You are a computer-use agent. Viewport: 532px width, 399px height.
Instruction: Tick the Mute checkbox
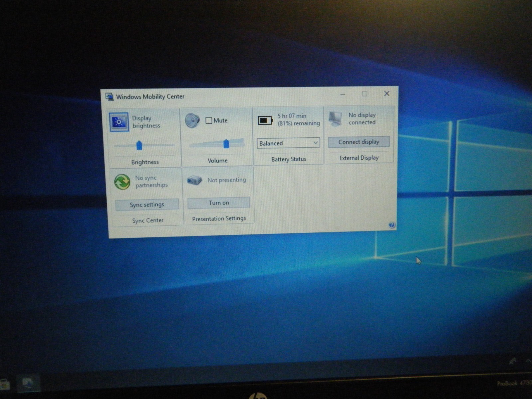(209, 120)
